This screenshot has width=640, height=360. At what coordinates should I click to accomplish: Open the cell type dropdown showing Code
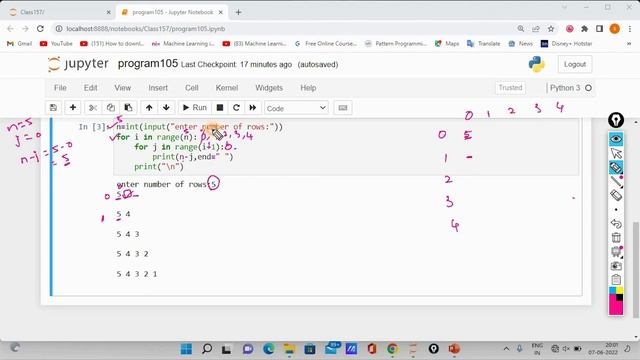tap(296, 108)
